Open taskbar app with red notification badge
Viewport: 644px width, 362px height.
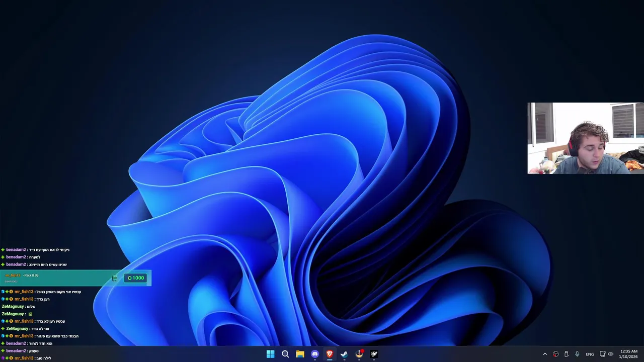coord(359,354)
